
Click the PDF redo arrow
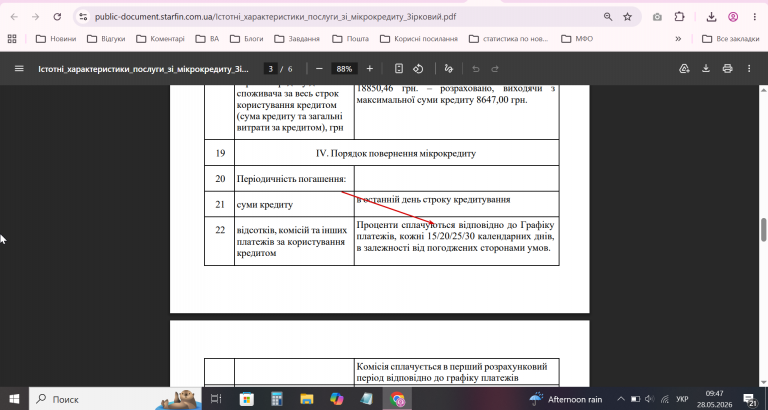tap(495, 69)
